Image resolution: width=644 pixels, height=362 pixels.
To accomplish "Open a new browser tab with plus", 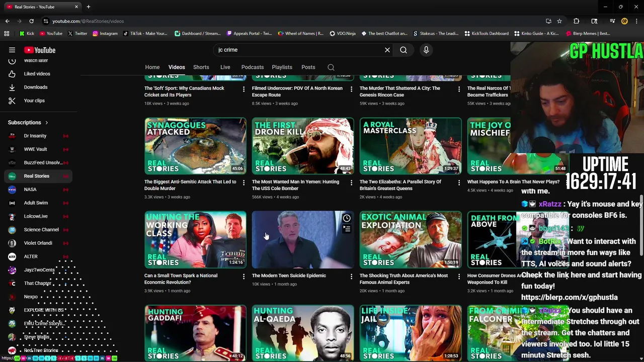I will click(88, 7).
